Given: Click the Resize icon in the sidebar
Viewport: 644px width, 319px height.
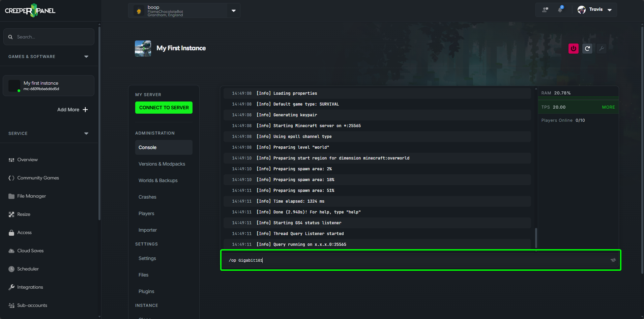Looking at the screenshot, I should pos(11,214).
